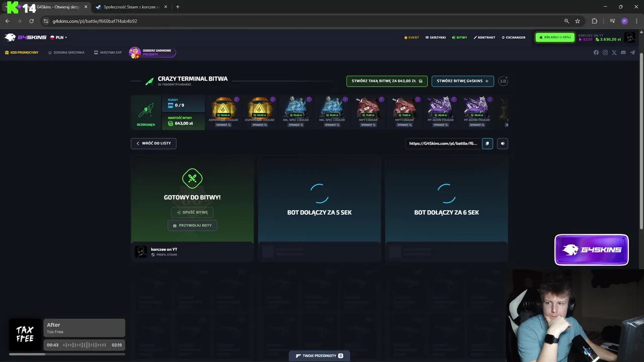Viewport: 644px width, 362px height.
Task: Click STWÓRZ BITWĘ G4SKINS button
Action: (462, 81)
